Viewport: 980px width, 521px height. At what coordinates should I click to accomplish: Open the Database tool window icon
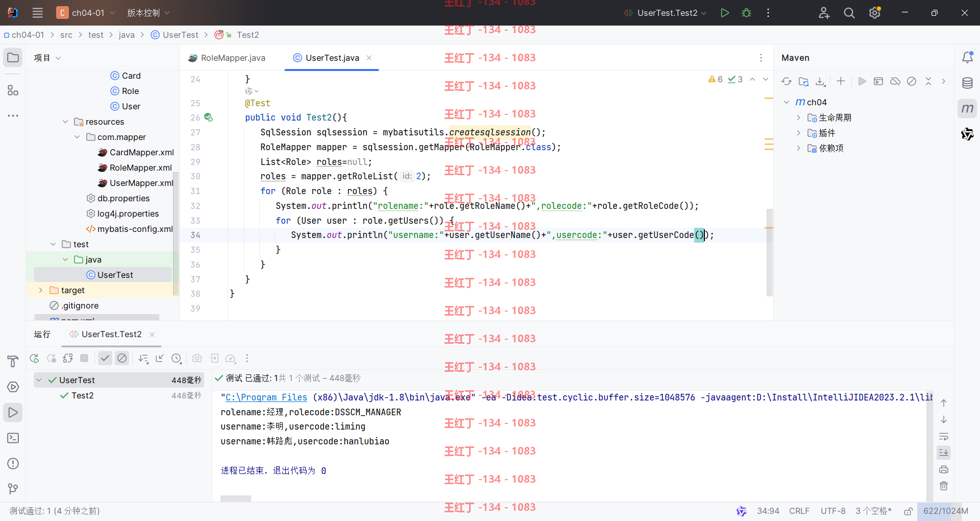point(967,83)
